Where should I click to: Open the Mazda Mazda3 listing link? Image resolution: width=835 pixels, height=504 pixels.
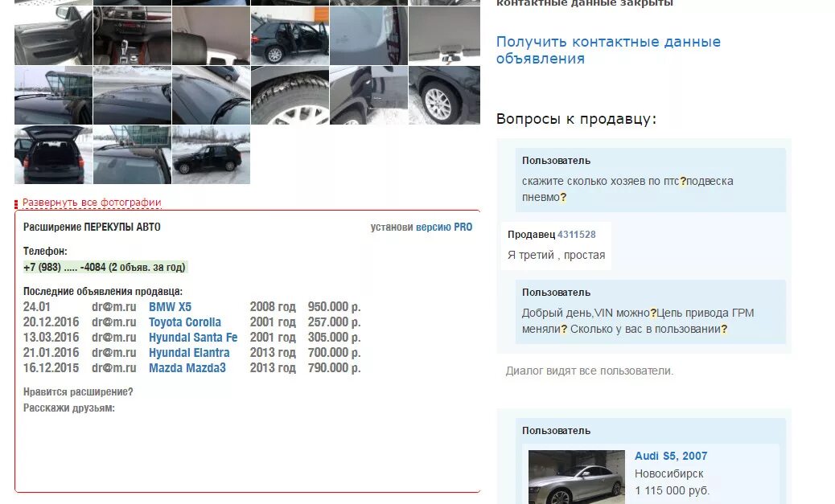pos(187,368)
